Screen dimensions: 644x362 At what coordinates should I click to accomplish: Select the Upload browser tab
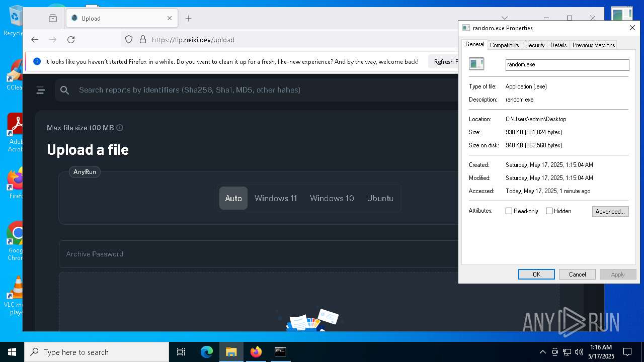[x=121, y=19]
